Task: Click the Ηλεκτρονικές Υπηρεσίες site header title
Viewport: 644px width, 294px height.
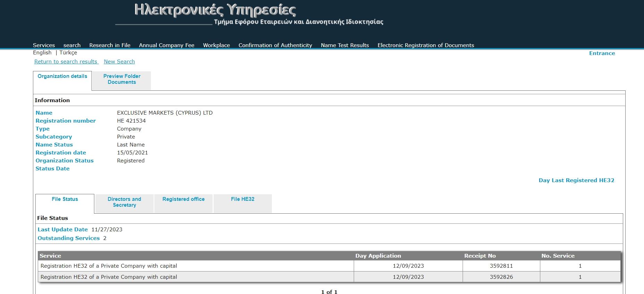Action: coord(215,10)
